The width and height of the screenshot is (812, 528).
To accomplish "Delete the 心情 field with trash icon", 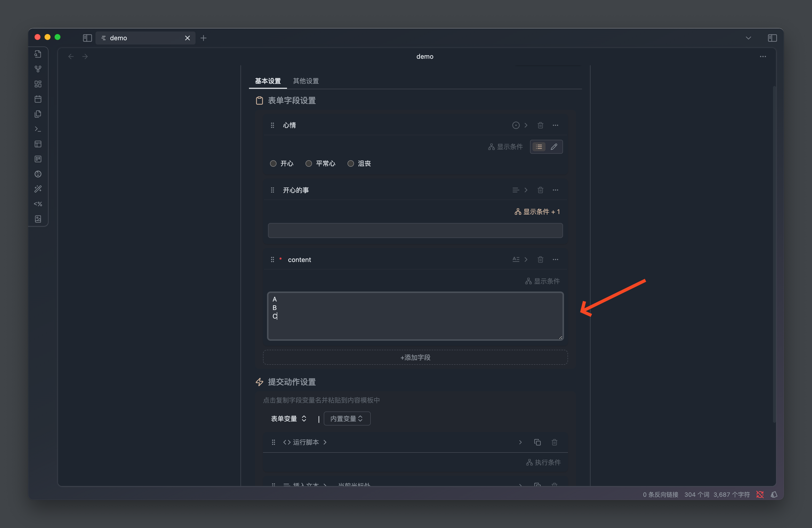I will 540,125.
